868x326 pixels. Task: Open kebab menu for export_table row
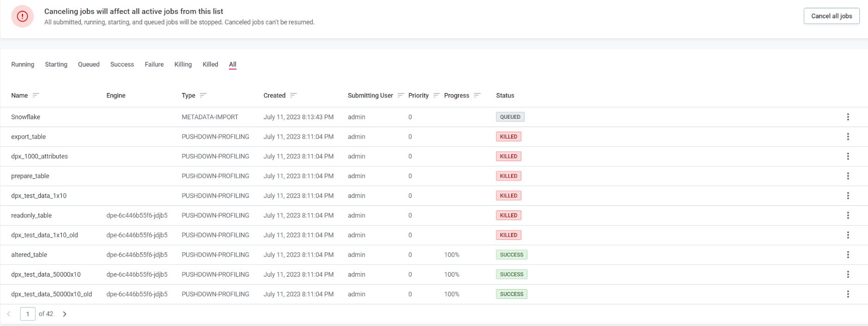click(x=847, y=137)
